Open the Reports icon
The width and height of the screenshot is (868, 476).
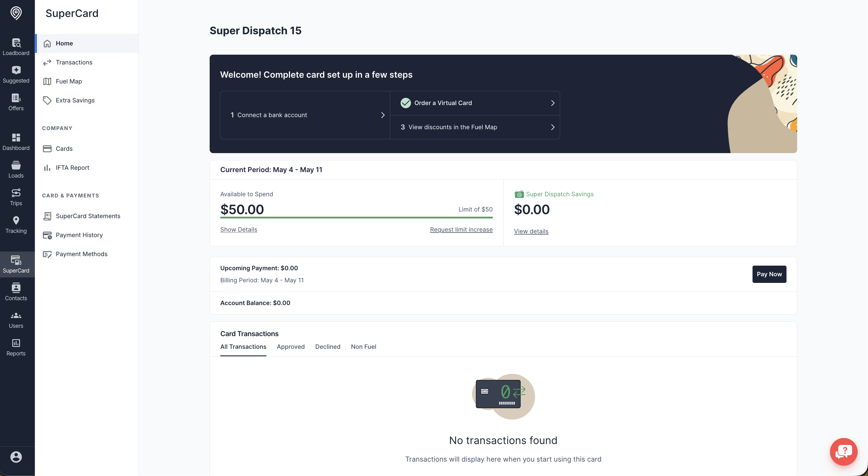tap(16, 343)
